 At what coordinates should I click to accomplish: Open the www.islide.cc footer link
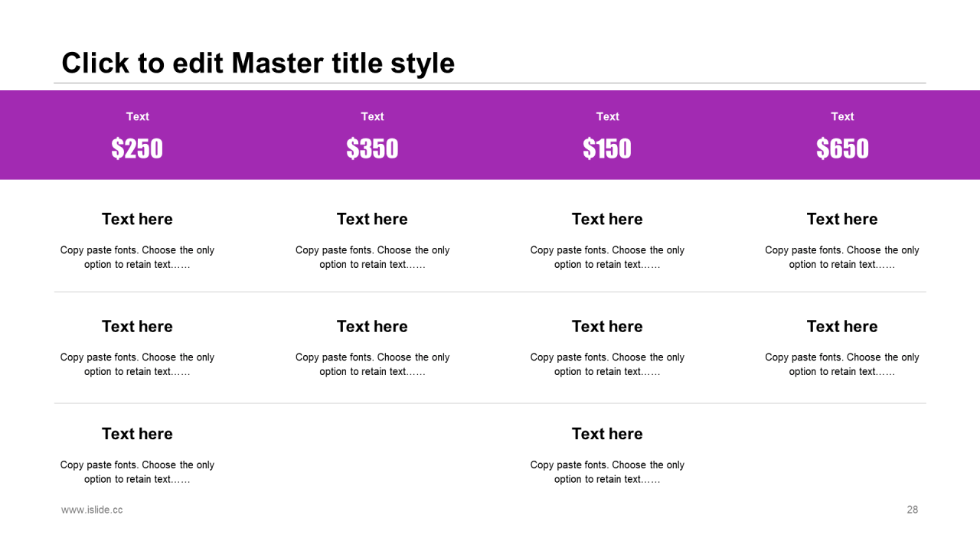pyautogui.click(x=92, y=510)
